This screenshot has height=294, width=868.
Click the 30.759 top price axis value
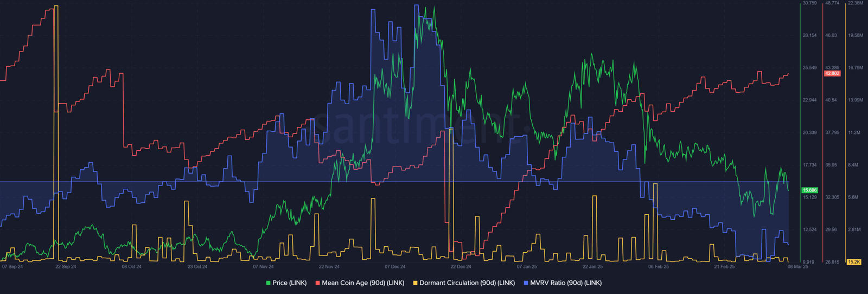(809, 3)
